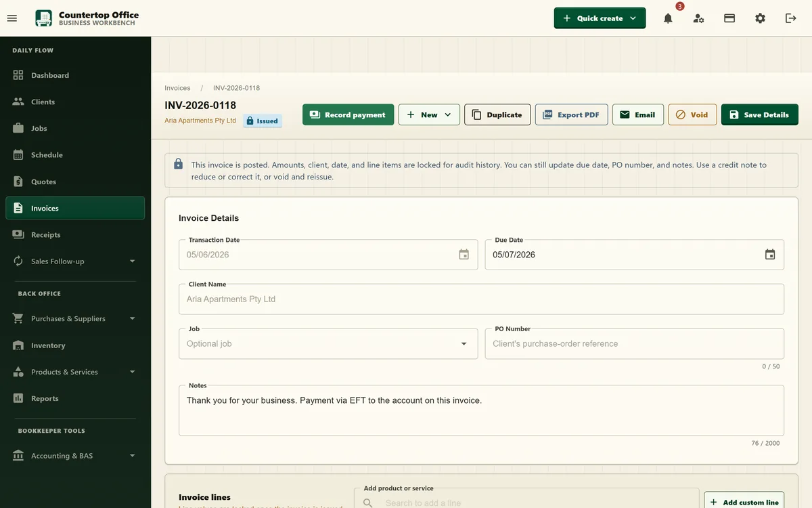Click INV-2026-0118 breadcrumb text
Screen dimensions: 812x508
(x=236, y=88)
